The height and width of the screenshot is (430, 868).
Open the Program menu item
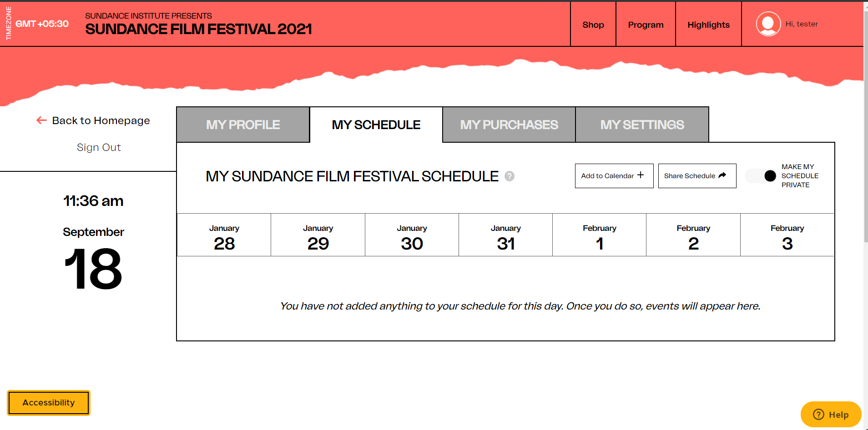coord(646,25)
